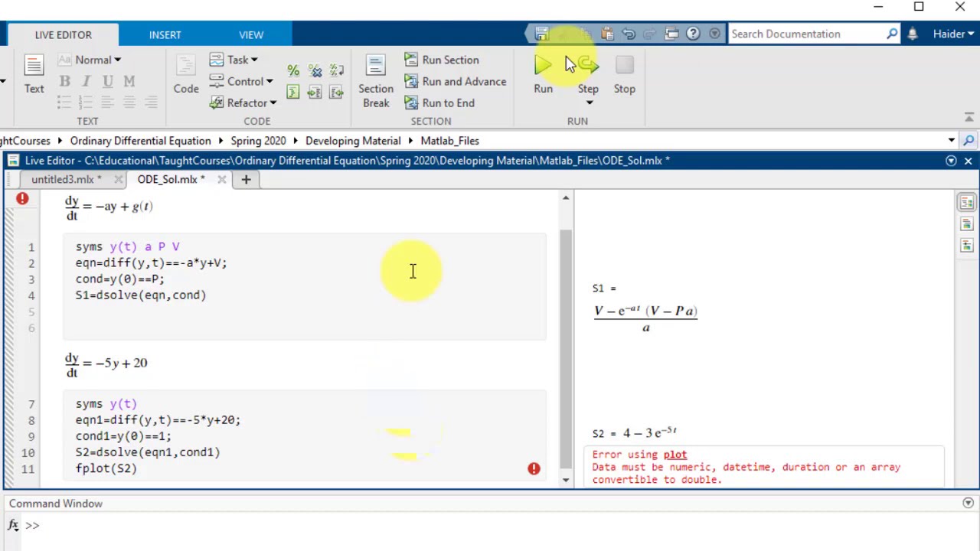Toggle Underline text formatting
980x551 pixels.
point(108,81)
